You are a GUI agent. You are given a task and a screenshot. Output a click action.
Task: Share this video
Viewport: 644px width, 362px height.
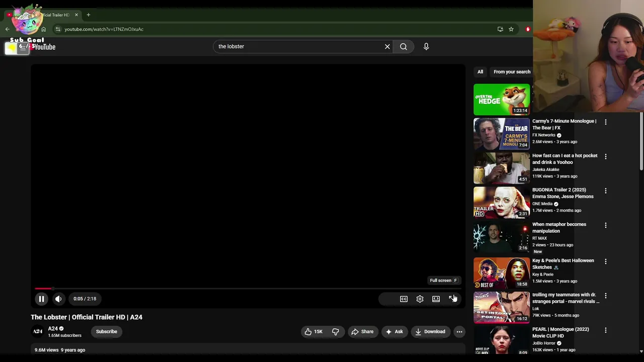tap(362, 331)
